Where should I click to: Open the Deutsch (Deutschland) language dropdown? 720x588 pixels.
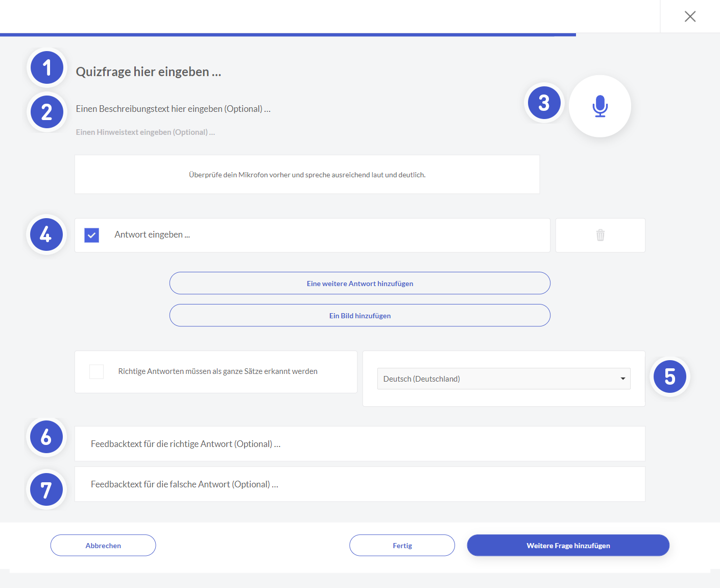tap(503, 379)
